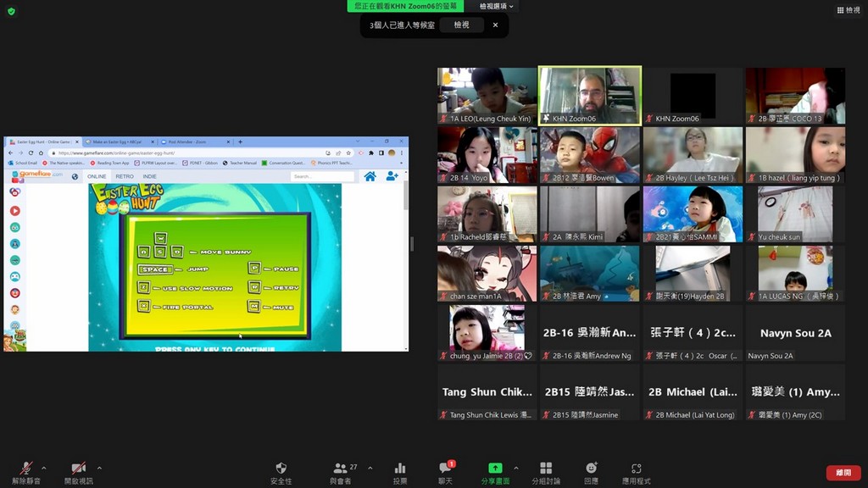Open the Polls bar-chart icon
Screen dimensions: 868x488
400,472
